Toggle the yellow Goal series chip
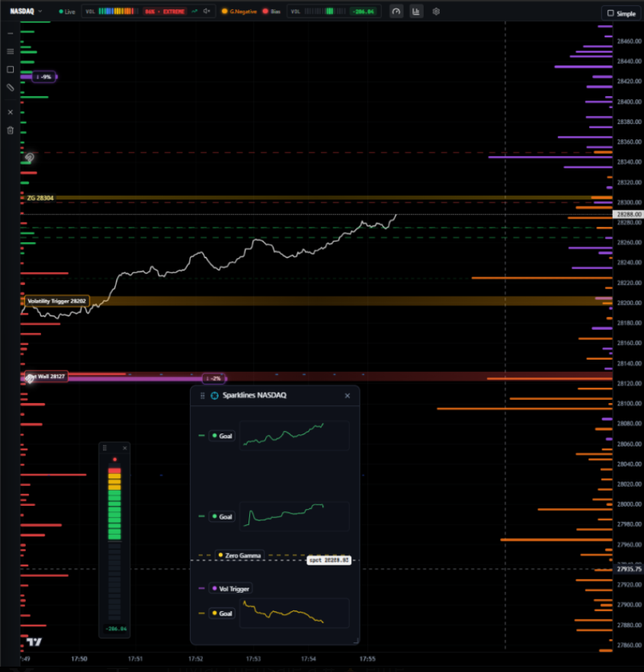Screen dimensions: 644x672 pyautogui.click(x=221, y=613)
